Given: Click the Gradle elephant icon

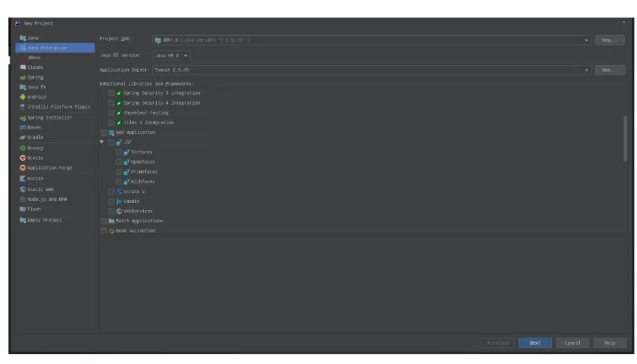Looking at the screenshot, I should [x=23, y=137].
